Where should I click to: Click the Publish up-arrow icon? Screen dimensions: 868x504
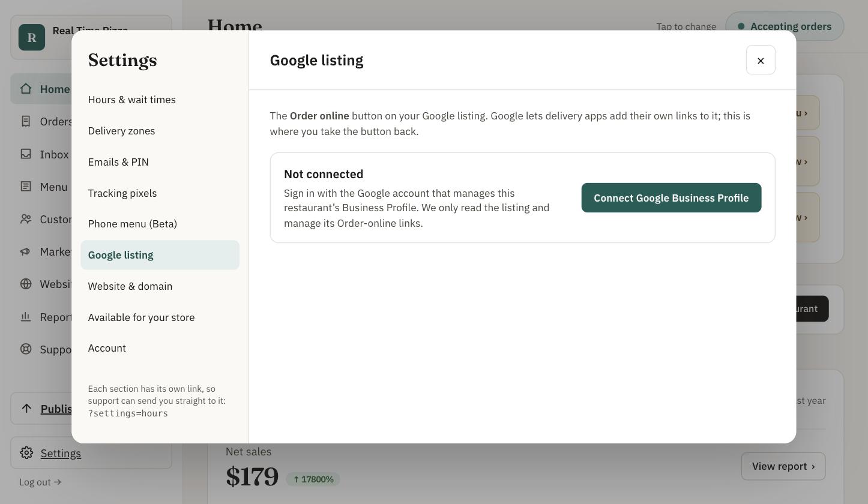[x=26, y=409]
